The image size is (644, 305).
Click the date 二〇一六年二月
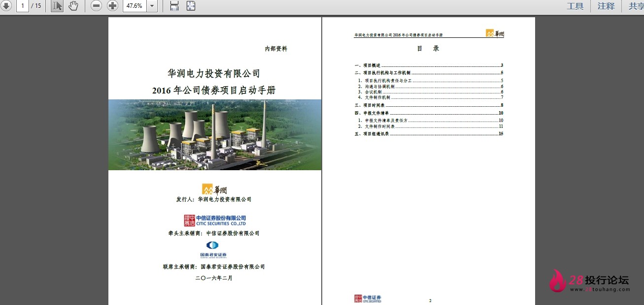tap(214, 278)
